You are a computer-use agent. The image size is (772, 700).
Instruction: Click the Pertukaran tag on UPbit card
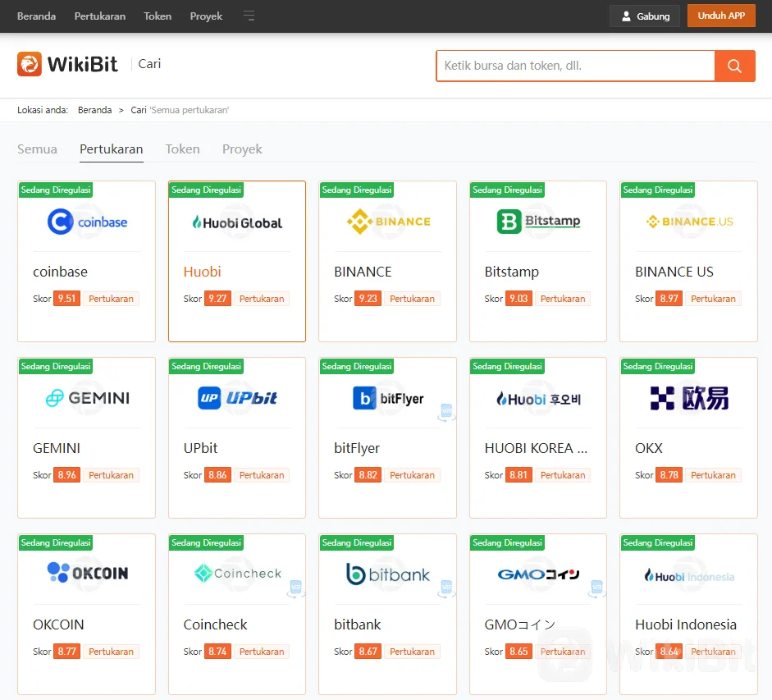pos(262,475)
